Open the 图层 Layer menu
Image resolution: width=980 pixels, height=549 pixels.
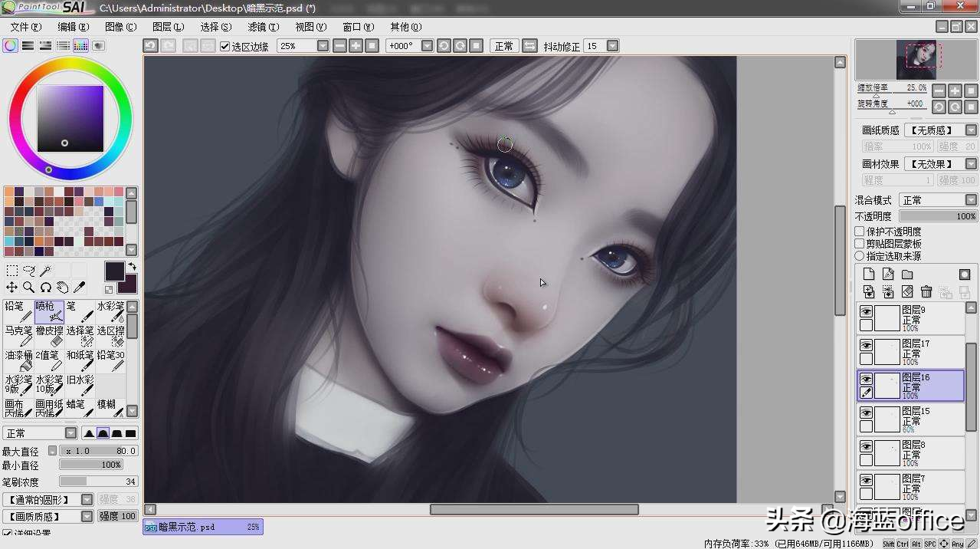click(168, 27)
